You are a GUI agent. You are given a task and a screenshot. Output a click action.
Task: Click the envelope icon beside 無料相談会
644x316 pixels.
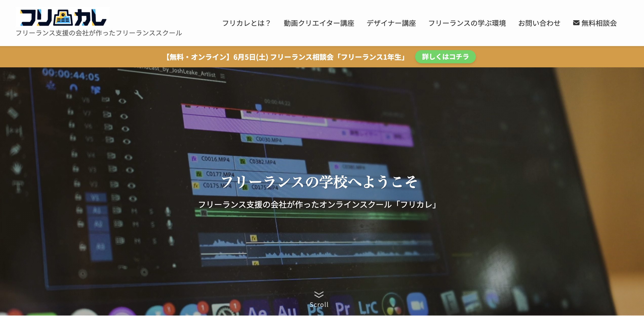click(x=576, y=23)
